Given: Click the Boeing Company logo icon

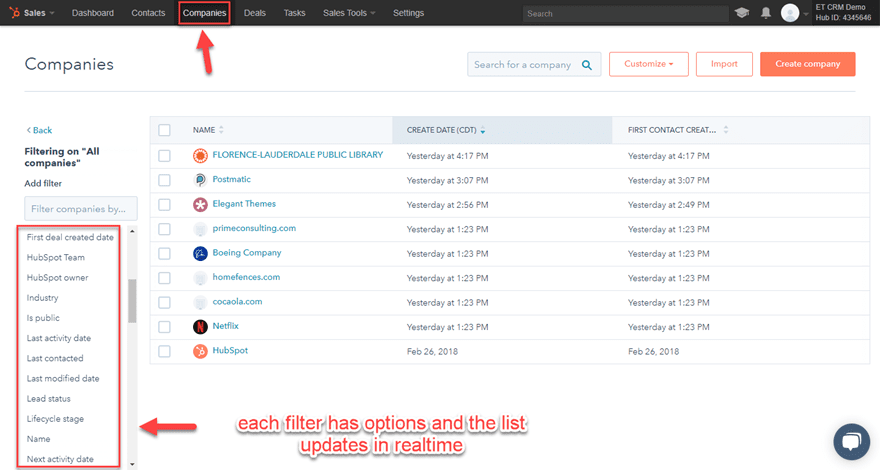Looking at the screenshot, I should 200,253.
